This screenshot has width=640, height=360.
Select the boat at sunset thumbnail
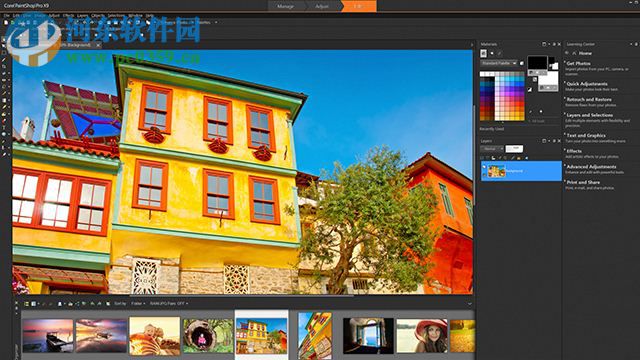48,336
